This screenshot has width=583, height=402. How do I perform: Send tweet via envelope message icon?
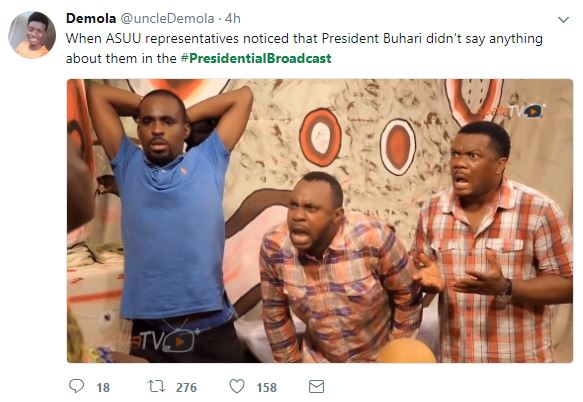(x=316, y=386)
